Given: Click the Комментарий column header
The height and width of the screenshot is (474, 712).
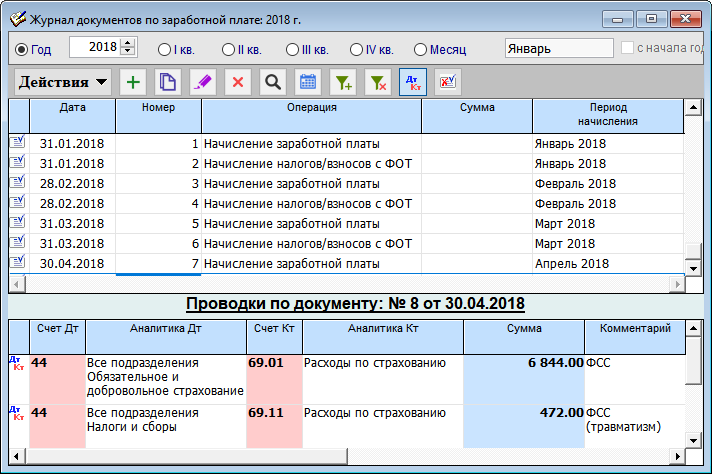Looking at the screenshot, I should [635, 337].
